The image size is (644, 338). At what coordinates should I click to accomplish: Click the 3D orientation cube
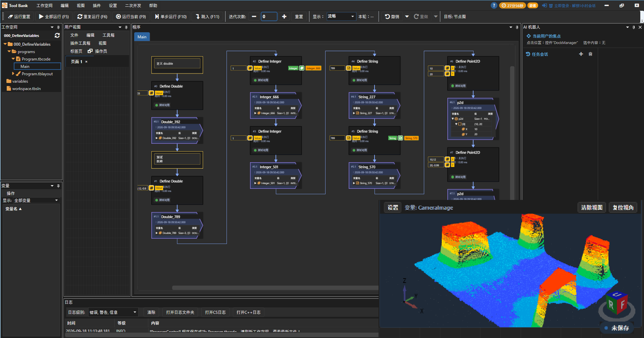click(x=617, y=303)
